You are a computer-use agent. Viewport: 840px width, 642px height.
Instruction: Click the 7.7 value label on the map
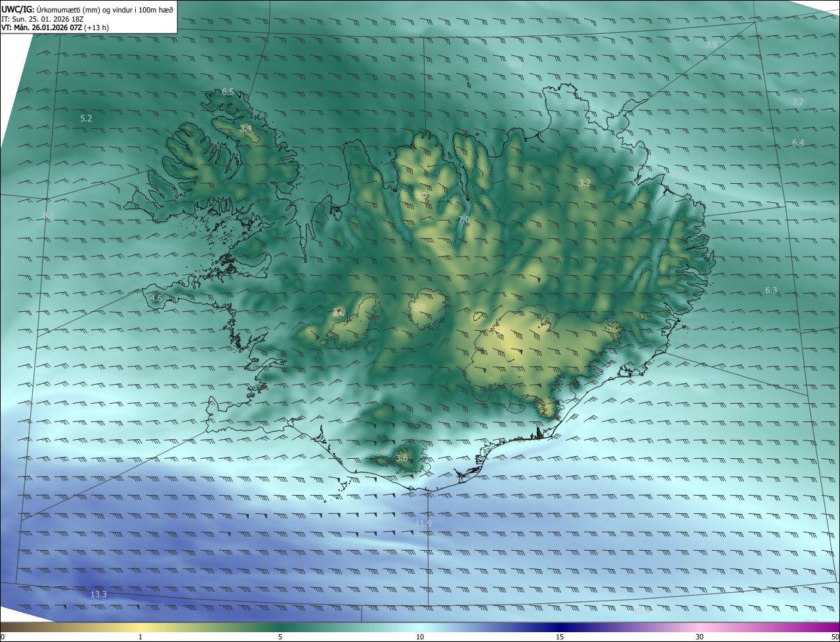797,102
